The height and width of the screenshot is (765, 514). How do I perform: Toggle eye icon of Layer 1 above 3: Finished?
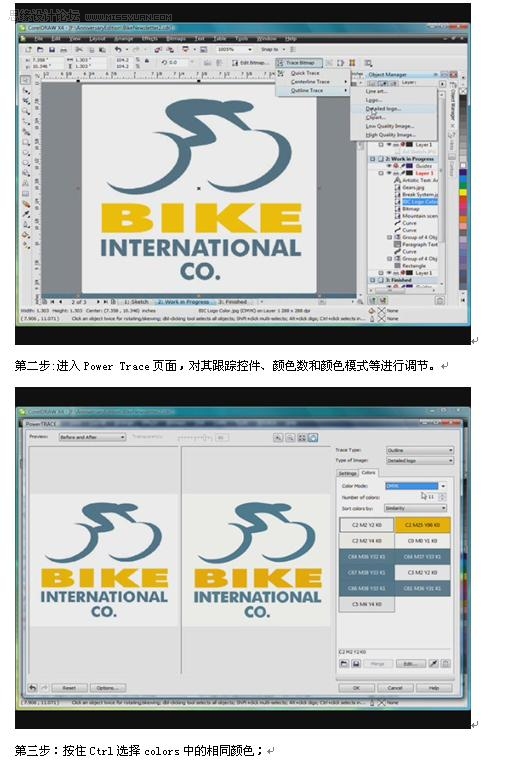pos(389,273)
